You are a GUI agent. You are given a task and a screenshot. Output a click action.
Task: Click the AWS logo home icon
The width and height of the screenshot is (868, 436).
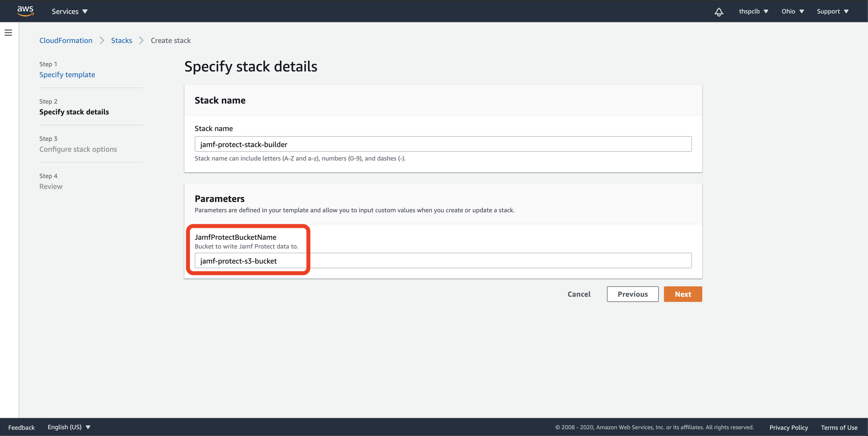(25, 11)
